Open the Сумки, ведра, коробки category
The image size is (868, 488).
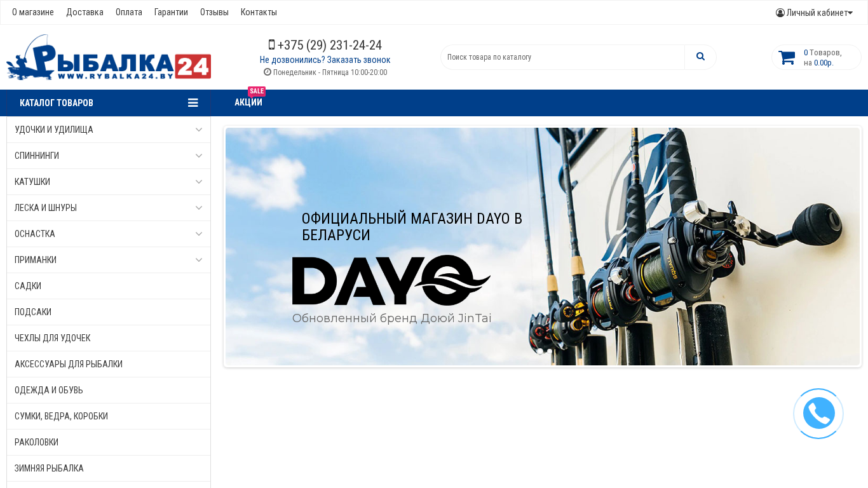109,416
